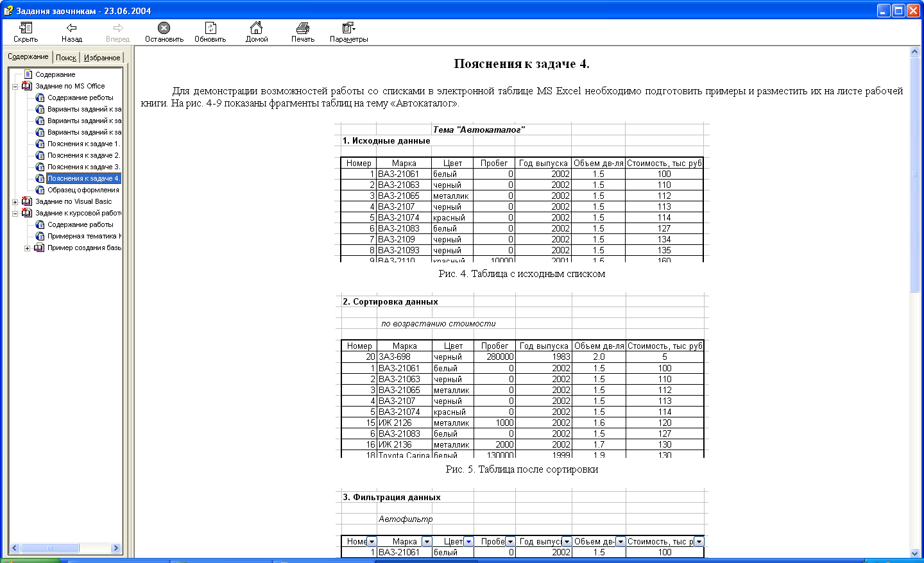Print the topic using Печать icon
The height and width of the screenshot is (563, 924).
[x=303, y=28]
